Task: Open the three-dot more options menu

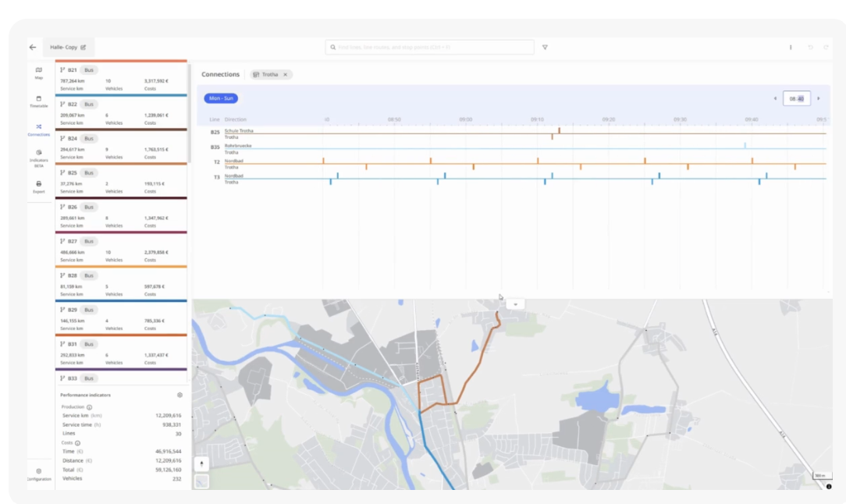Action: pyautogui.click(x=791, y=48)
